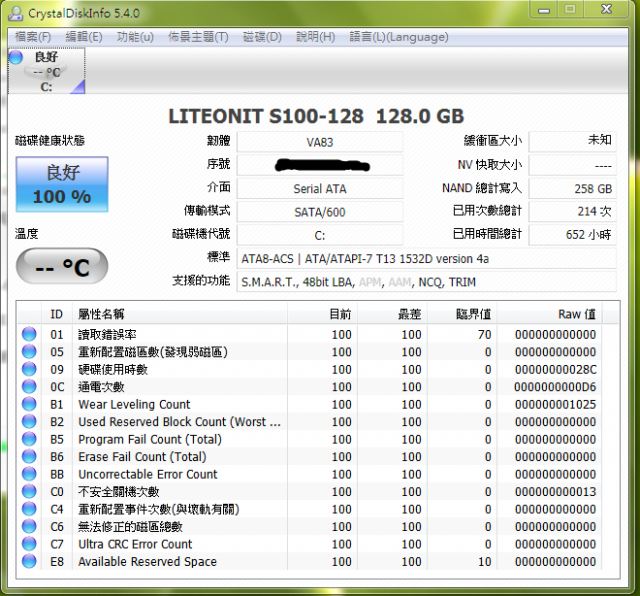The image size is (640, 596).
Task: Click the SATA/600 transfer mode field
Action: [x=320, y=212]
